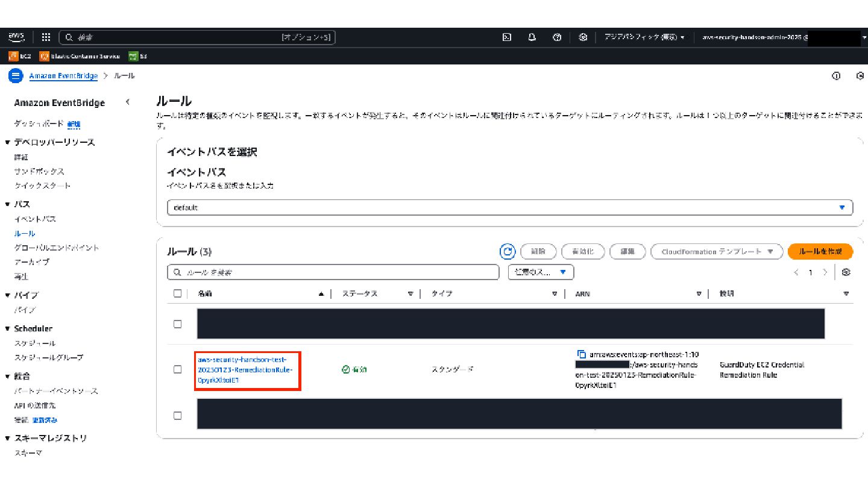Open CloudFormation テンプレート dropdown button
The image size is (868, 488).
coord(717,252)
